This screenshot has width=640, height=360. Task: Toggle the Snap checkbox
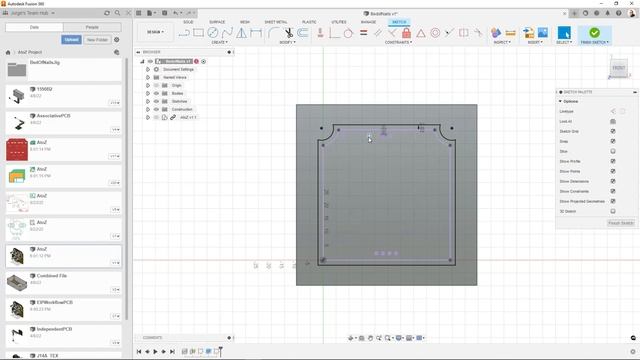613,141
